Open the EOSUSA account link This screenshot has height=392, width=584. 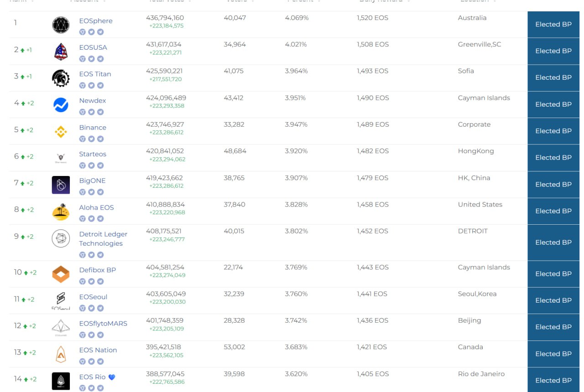point(93,47)
